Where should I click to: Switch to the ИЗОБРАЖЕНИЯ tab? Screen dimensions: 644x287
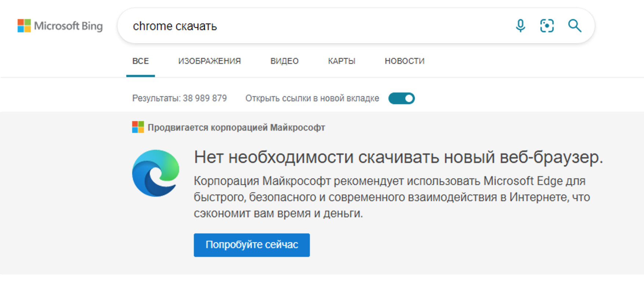click(x=210, y=61)
